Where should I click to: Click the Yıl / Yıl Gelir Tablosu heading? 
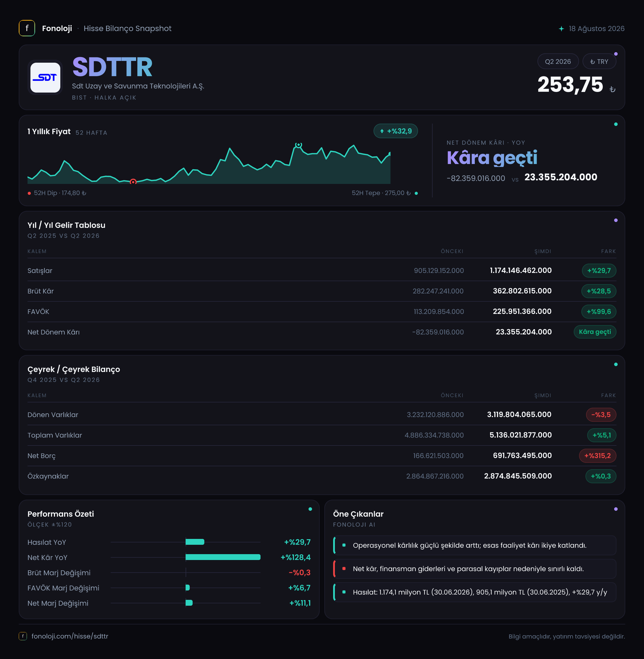(x=66, y=225)
